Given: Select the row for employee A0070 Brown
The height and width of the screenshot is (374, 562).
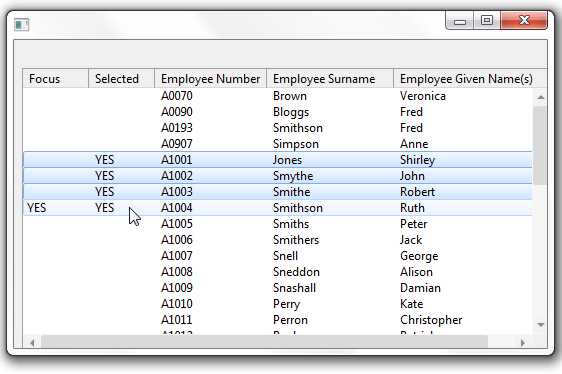Looking at the screenshot, I should point(278,96).
